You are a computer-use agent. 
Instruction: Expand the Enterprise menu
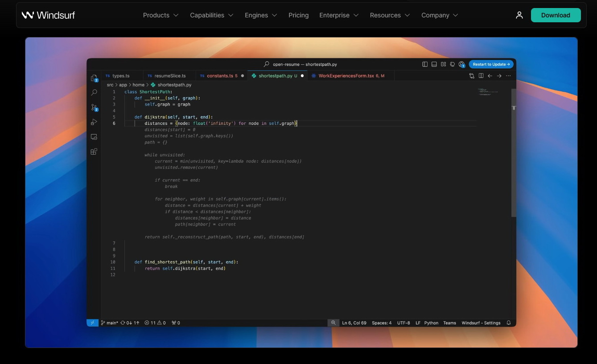click(339, 15)
